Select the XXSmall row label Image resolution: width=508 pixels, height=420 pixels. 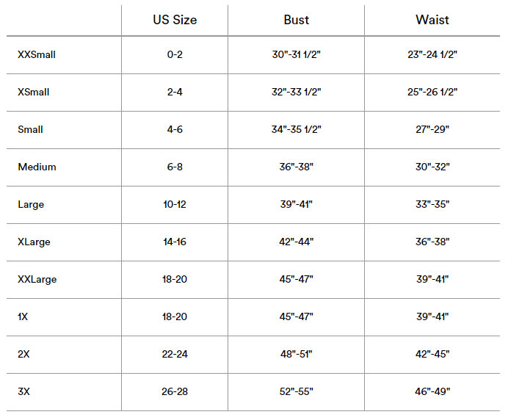tap(37, 54)
